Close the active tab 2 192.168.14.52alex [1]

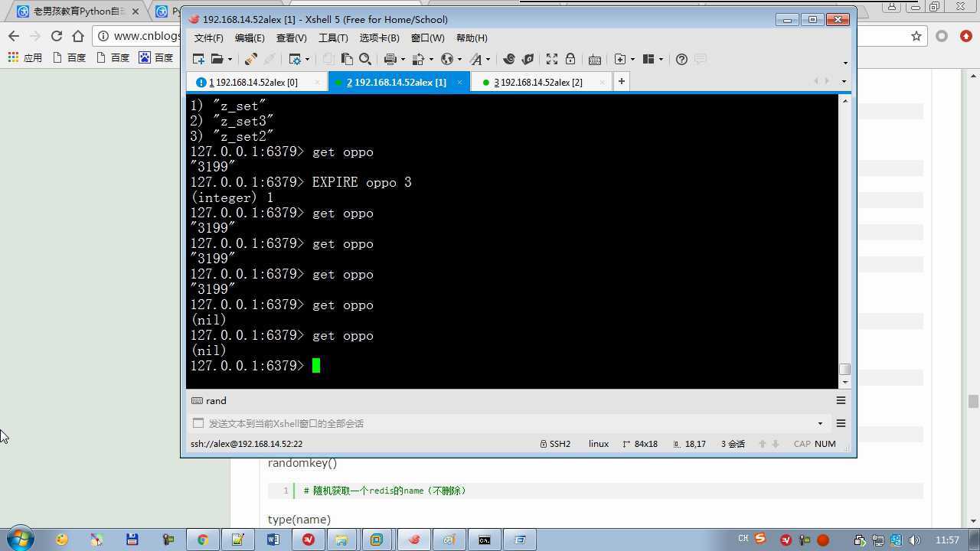point(459,82)
